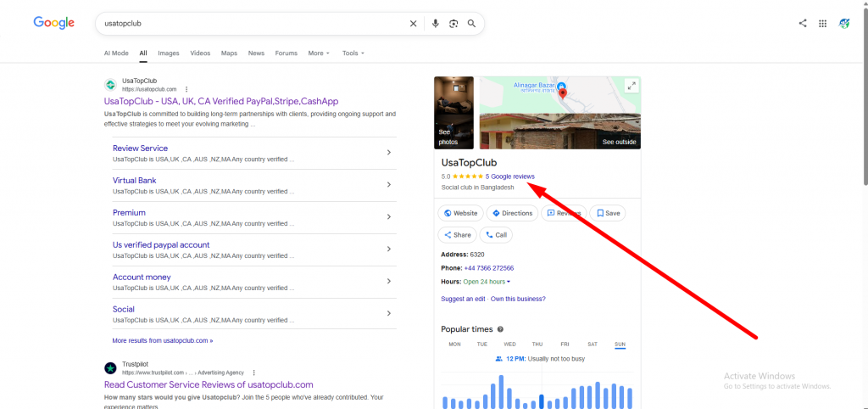The image size is (868, 409).
Task: Expand the Social sitelink arrow
Action: pos(388,313)
